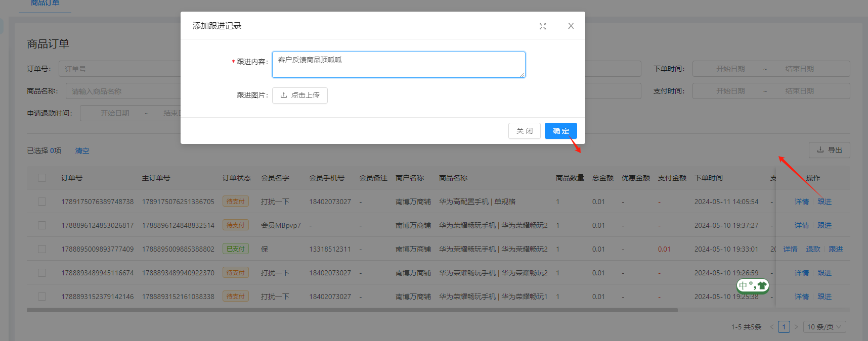Click the 清空 clear selection link

click(82, 151)
